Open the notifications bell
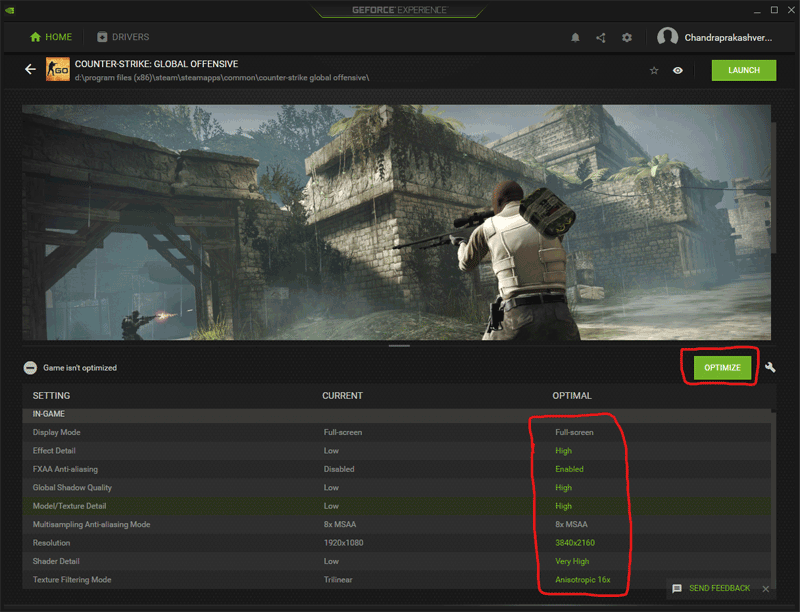Screen dimensions: 800x612 [x=575, y=37]
